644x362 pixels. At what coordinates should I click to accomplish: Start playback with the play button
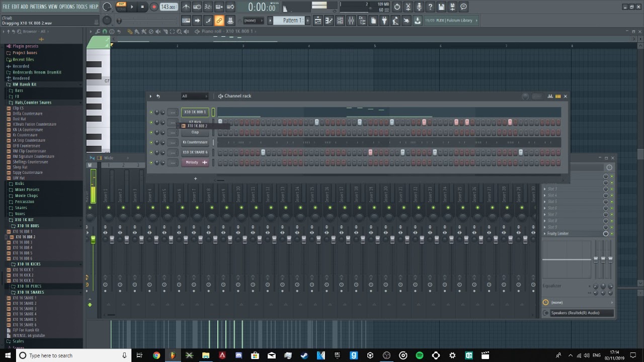[x=132, y=7]
